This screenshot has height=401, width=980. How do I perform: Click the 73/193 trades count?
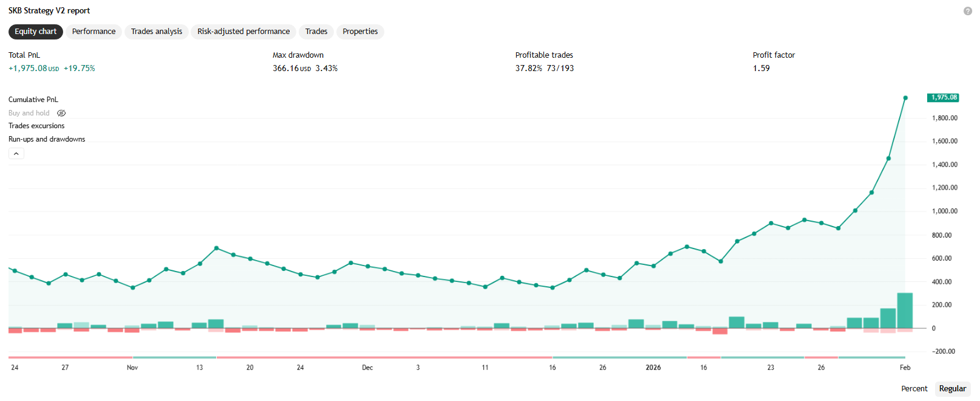click(x=560, y=69)
